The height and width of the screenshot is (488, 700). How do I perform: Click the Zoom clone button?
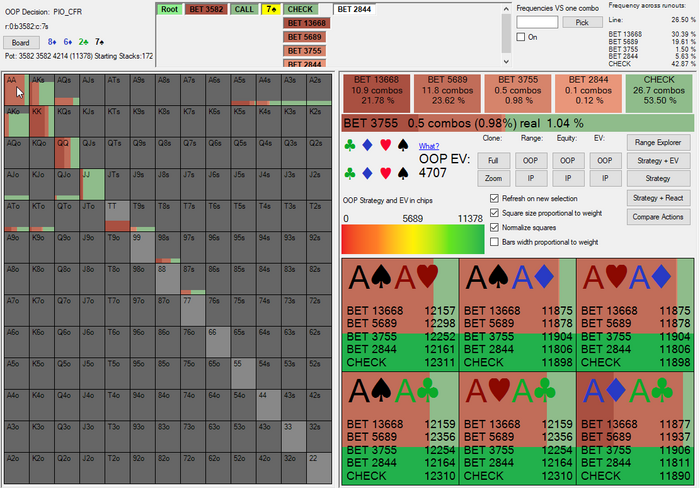click(493, 178)
